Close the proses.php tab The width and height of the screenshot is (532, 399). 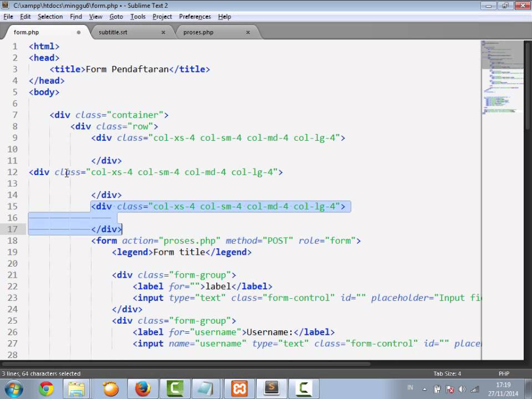pyautogui.click(x=248, y=32)
